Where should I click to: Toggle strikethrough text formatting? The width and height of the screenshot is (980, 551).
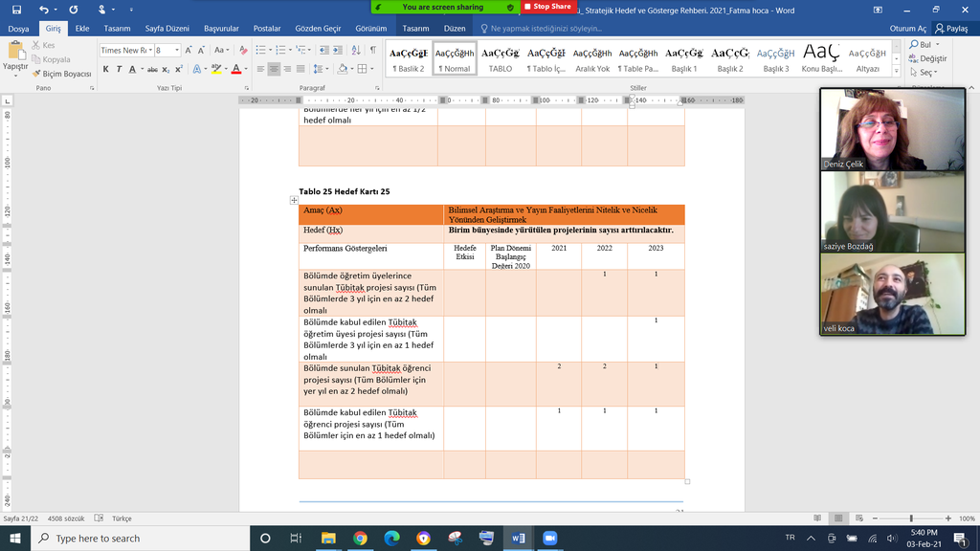(x=152, y=69)
